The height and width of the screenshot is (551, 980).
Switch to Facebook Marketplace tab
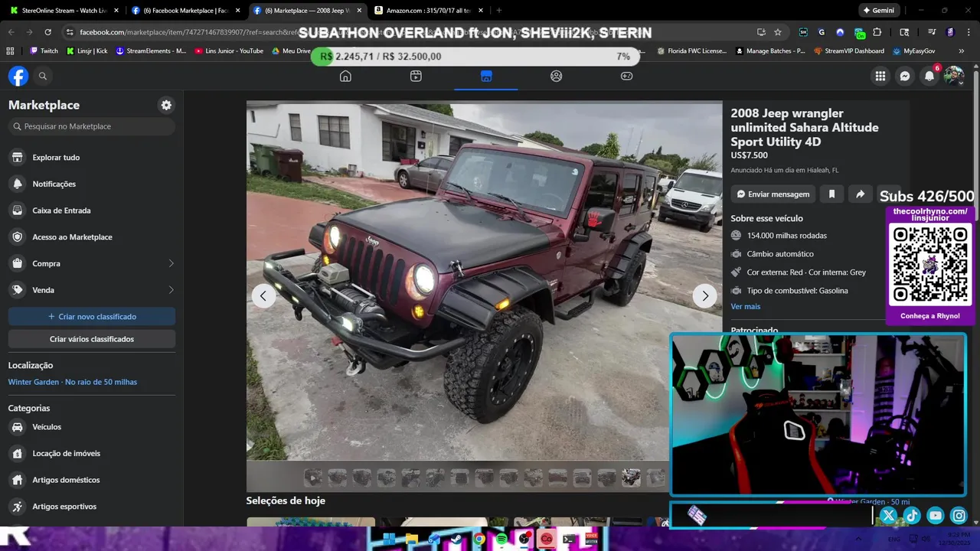coord(185,11)
